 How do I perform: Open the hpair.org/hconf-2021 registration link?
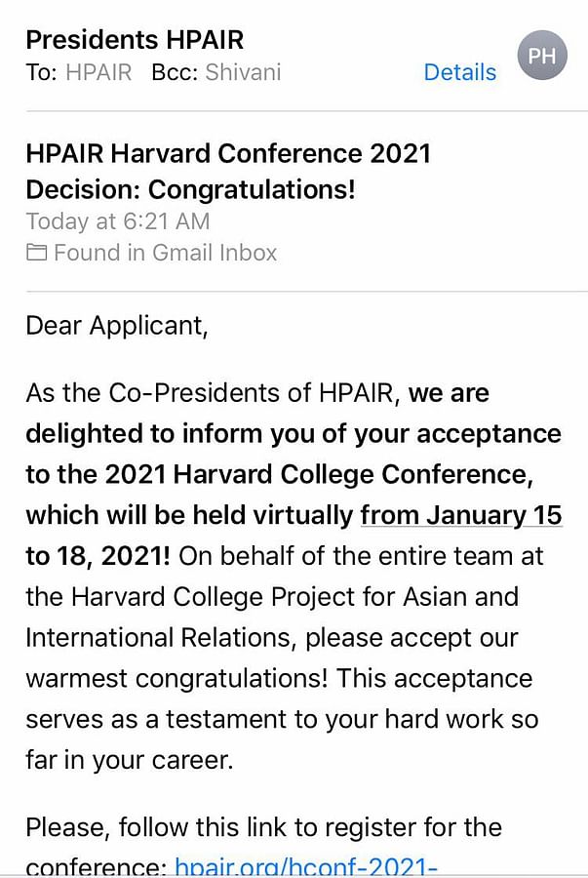coord(306,865)
